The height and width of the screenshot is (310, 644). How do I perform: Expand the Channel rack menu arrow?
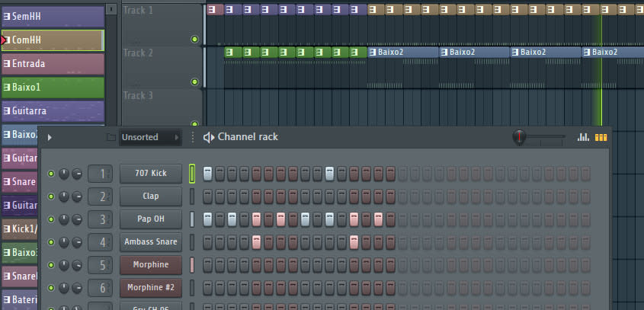(50, 137)
